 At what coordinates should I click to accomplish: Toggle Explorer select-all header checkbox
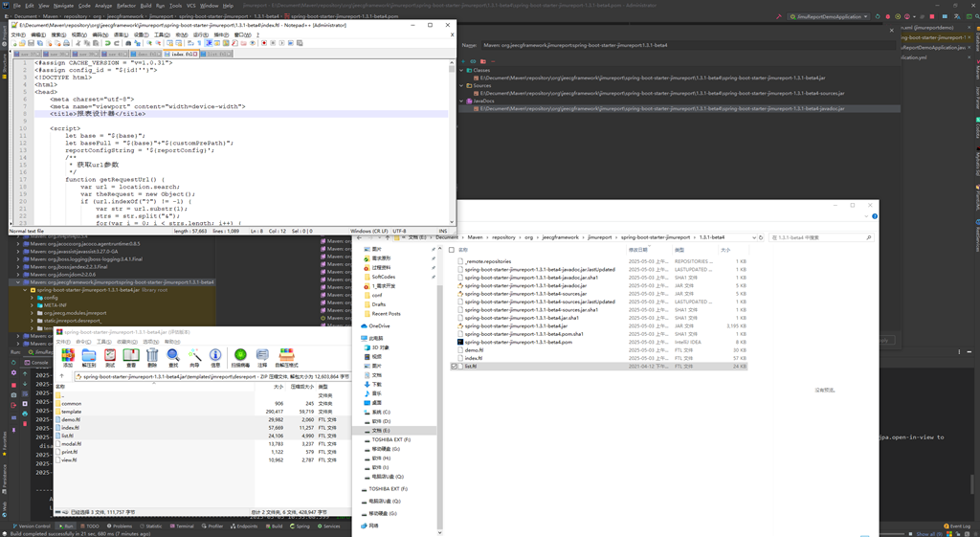coord(452,250)
